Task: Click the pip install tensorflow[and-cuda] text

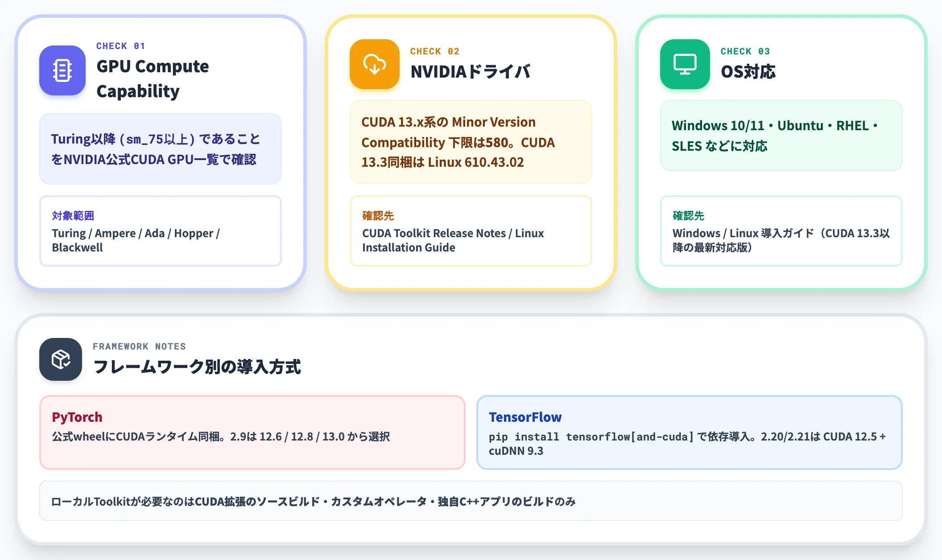Action: click(x=688, y=444)
